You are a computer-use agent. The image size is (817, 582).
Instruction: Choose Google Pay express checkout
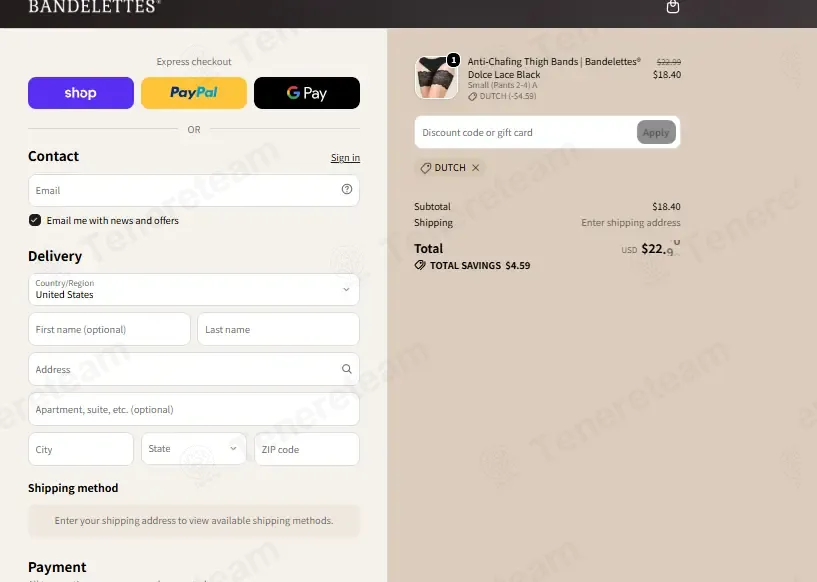pos(307,93)
